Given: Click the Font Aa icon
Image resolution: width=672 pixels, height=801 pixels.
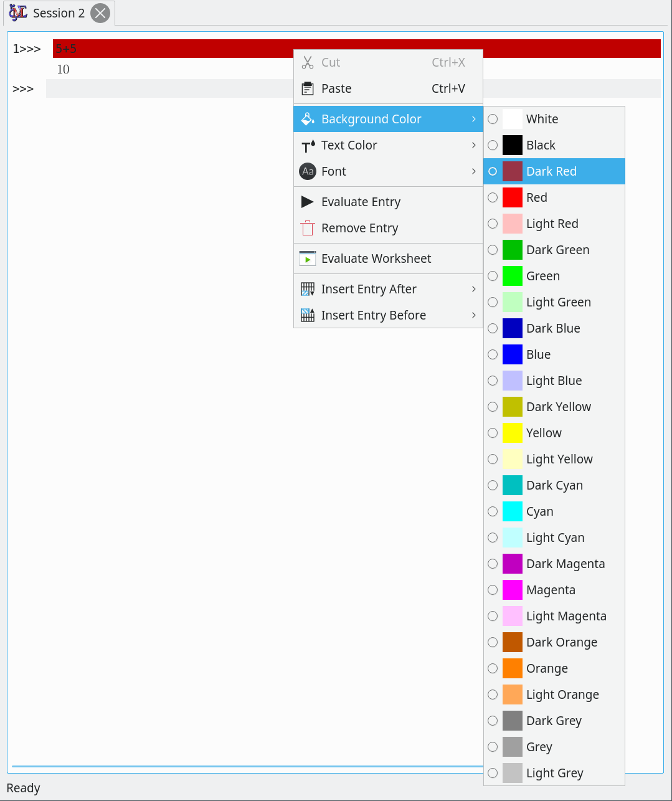Looking at the screenshot, I should click(308, 171).
